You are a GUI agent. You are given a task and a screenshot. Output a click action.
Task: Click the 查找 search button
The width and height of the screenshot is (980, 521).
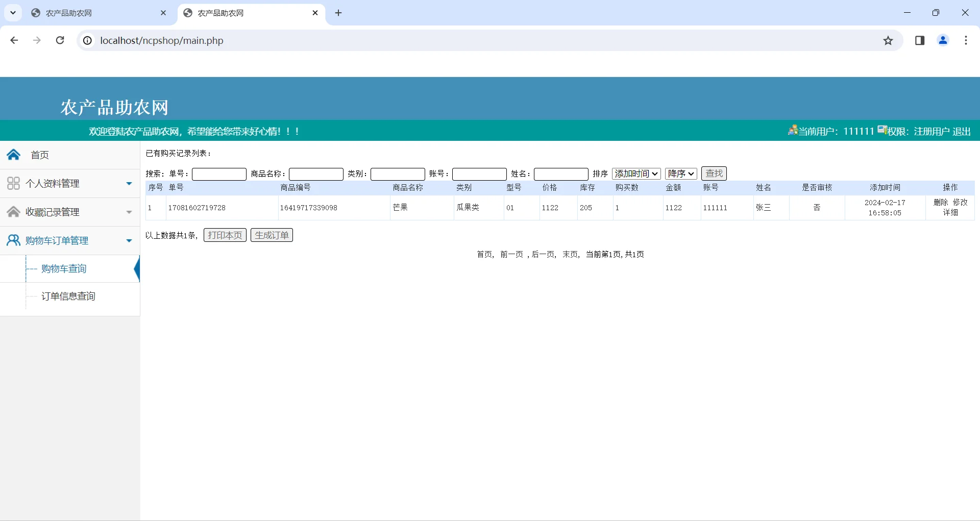click(713, 173)
